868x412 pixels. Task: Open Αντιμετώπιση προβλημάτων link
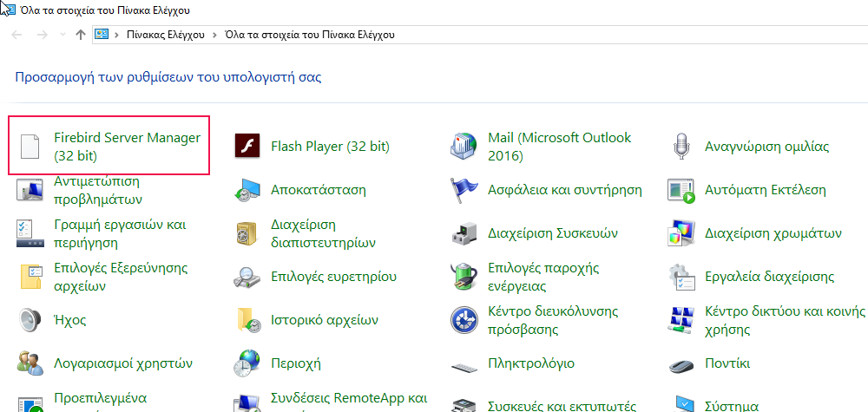click(x=98, y=190)
